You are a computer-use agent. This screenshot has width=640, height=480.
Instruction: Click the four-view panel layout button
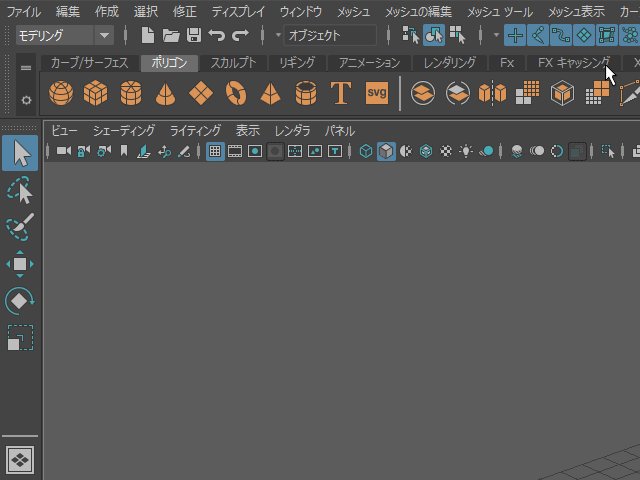pyautogui.click(x=20, y=460)
